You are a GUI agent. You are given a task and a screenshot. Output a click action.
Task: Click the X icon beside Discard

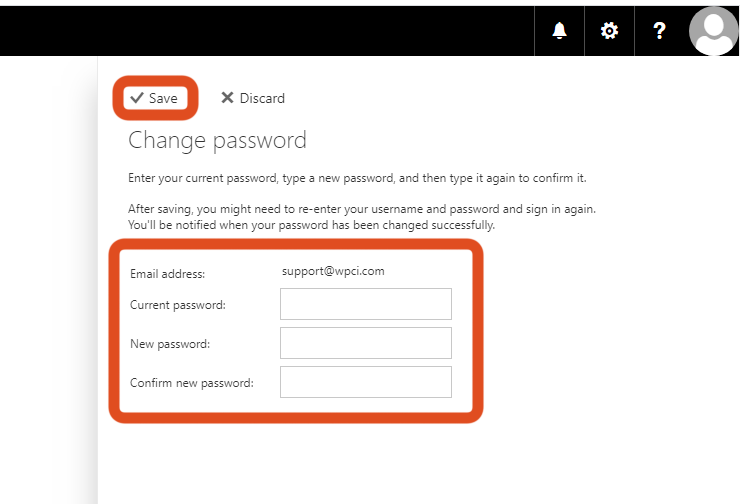tap(227, 98)
